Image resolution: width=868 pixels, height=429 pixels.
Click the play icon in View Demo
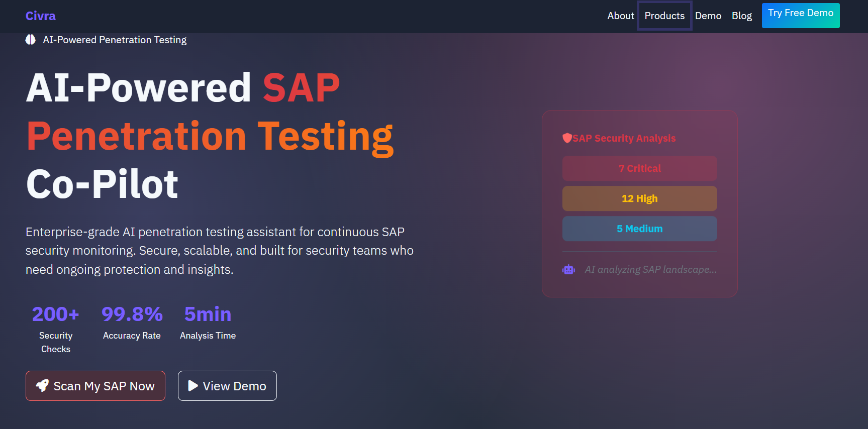(x=193, y=386)
